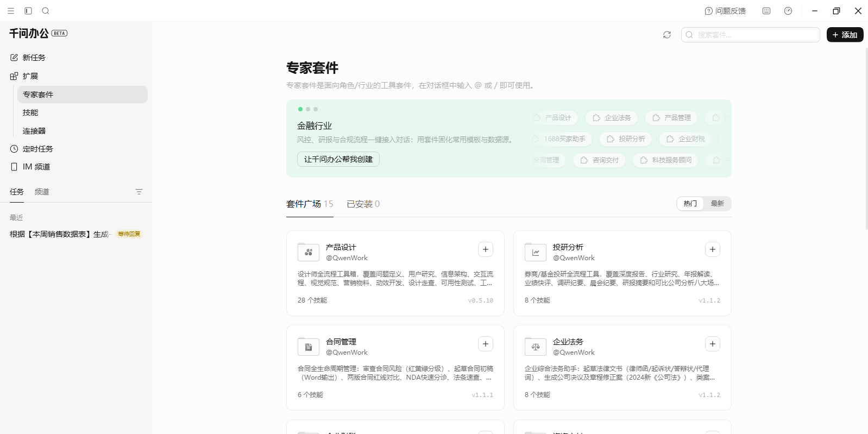Click the BETA badge next to the logo
The width and height of the screenshot is (868, 434).
59,34
